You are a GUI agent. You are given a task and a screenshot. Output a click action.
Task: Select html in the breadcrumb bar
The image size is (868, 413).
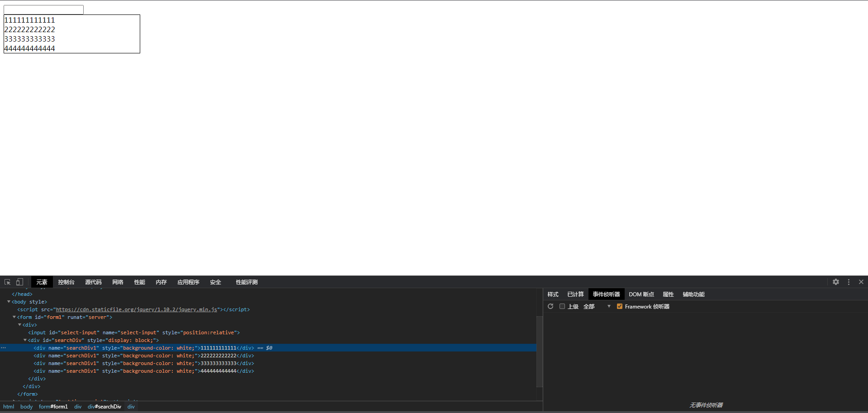[x=9, y=407]
